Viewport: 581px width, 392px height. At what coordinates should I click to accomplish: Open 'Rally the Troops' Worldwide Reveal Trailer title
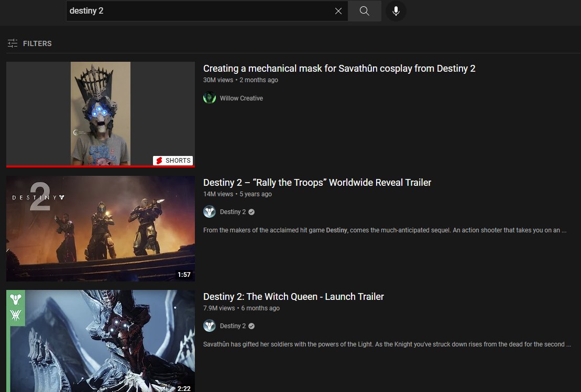[x=317, y=183]
